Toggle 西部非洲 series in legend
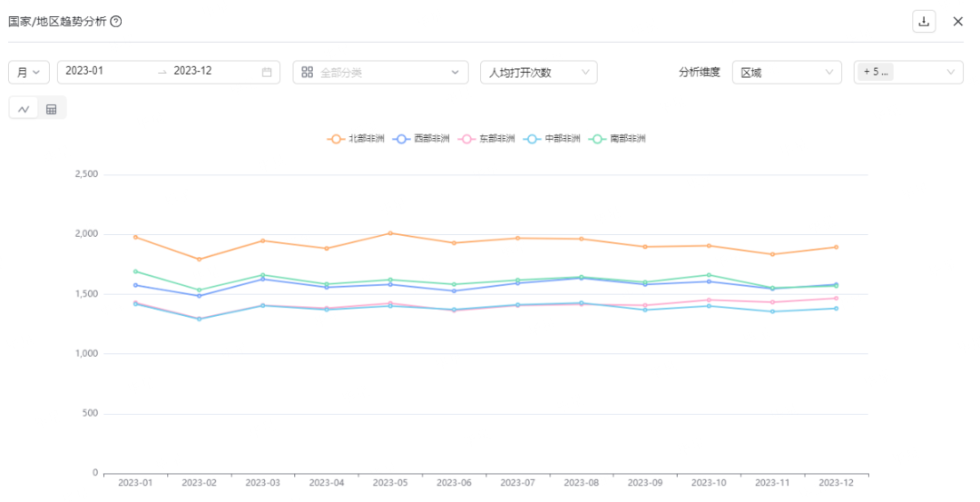 pos(421,139)
